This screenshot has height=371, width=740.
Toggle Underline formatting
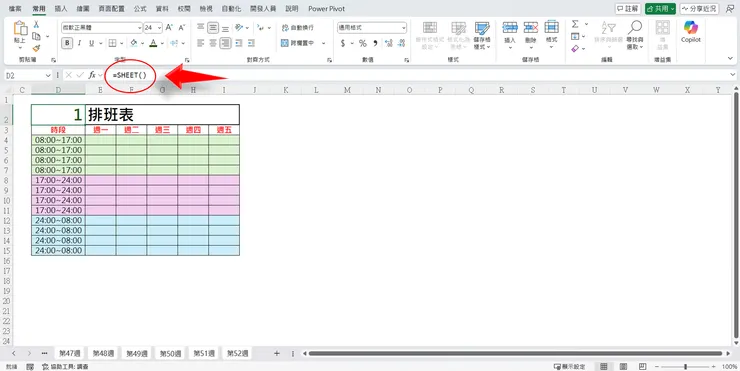pos(91,43)
